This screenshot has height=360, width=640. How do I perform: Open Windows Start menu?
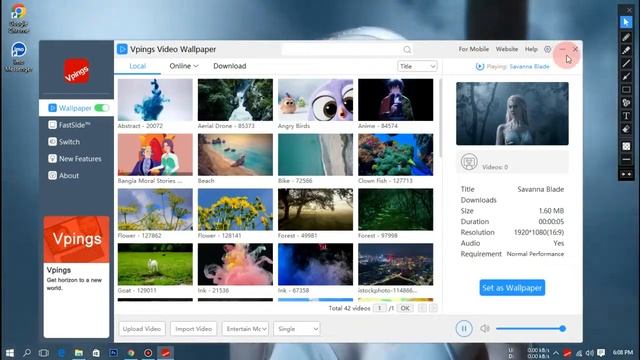pyautogui.click(x=10, y=353)
